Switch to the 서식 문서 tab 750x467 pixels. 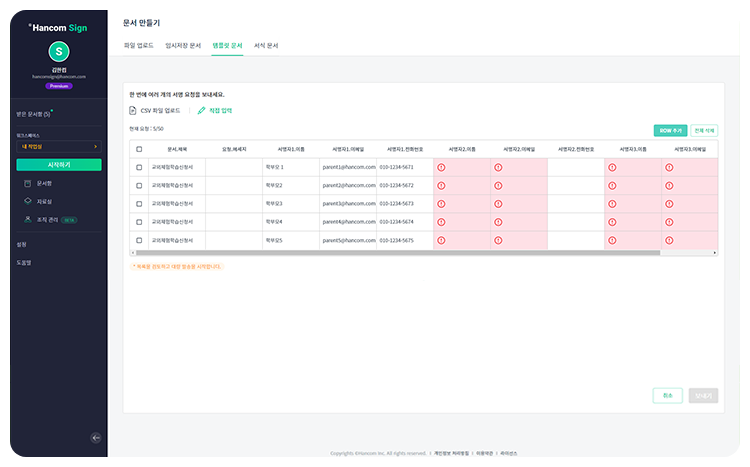[x=266, y=45]
